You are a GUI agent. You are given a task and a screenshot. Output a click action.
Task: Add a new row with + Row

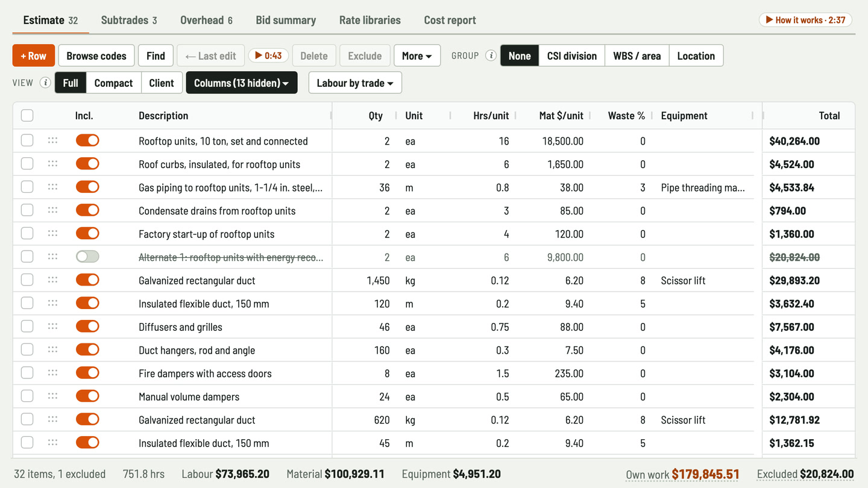[34, 55]
